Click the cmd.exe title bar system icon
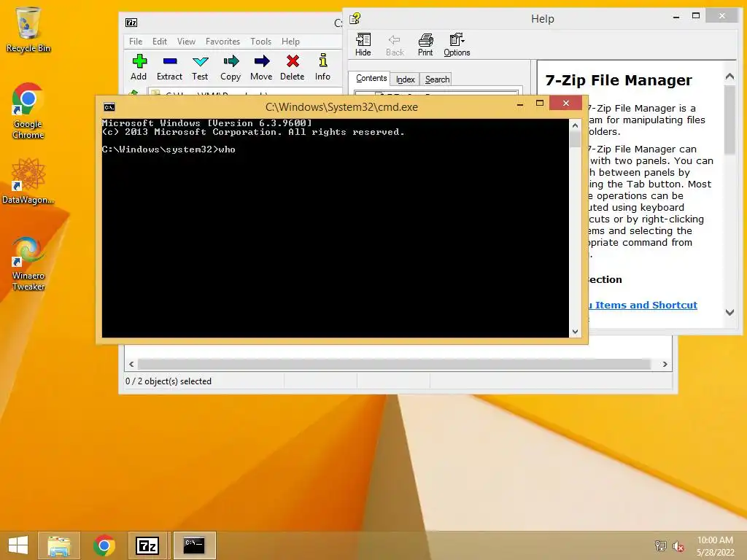 [x=109, y=106]
